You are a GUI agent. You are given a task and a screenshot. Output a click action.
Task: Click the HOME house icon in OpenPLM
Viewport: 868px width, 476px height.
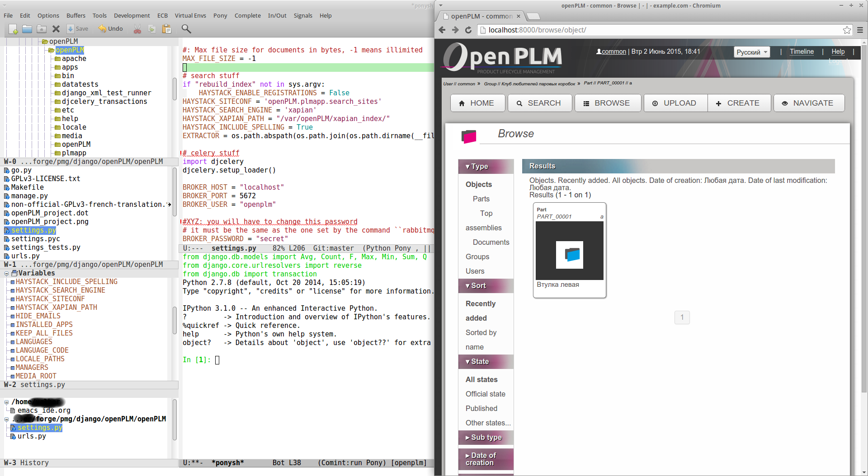coord(462,103)
